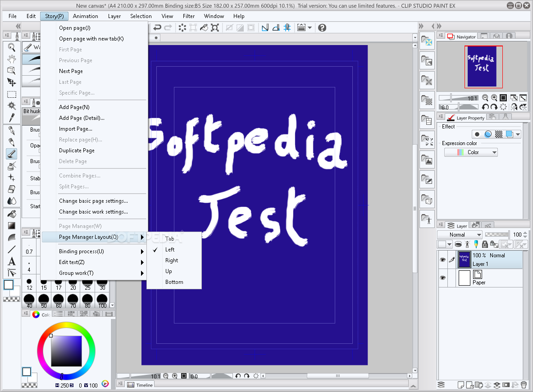Adjust Navigator zoom slider
This screenshot has height=392, width=533.
pyautogui.click(x=459, y=98)
